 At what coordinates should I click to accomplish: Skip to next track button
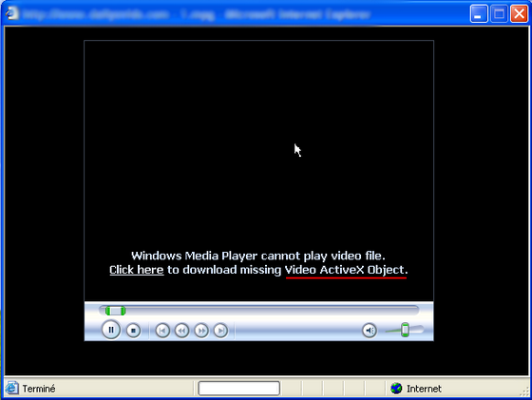(220, 331)
